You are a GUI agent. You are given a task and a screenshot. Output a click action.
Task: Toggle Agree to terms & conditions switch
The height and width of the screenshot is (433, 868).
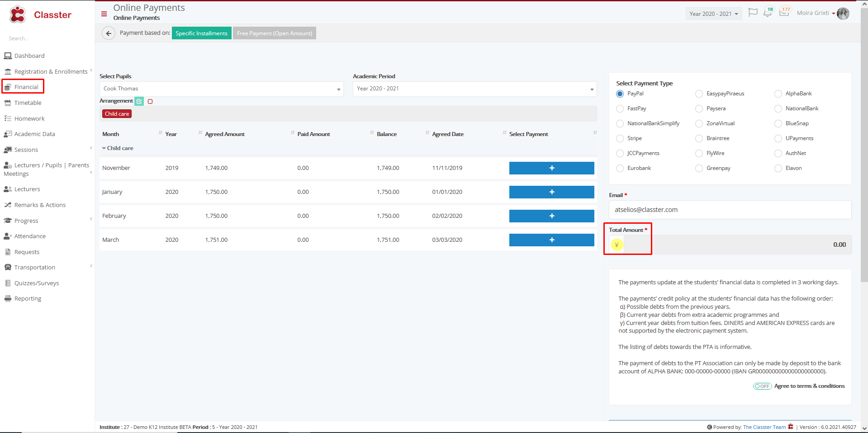[x=762, y=386]
